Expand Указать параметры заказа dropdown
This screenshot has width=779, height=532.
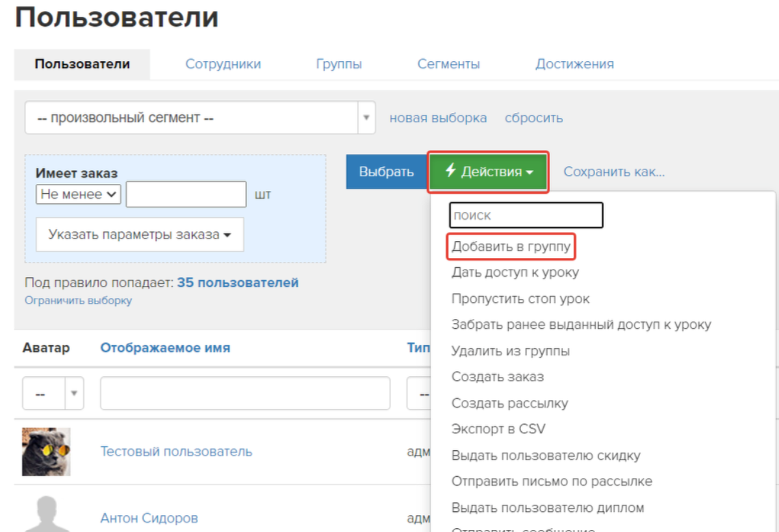point(140,234)
